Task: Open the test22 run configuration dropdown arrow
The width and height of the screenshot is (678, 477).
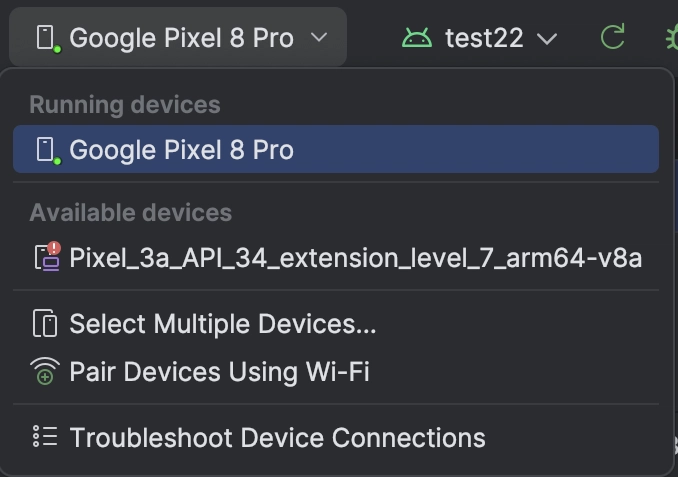Action: [x=547, y=39]
